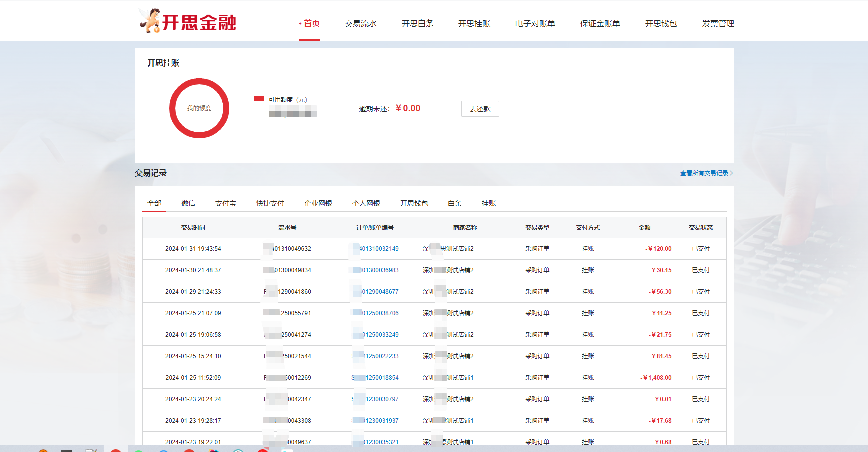Select the 挂账 transaction filter tab
This screenshot has height=452, width=868.
point(489,203)
